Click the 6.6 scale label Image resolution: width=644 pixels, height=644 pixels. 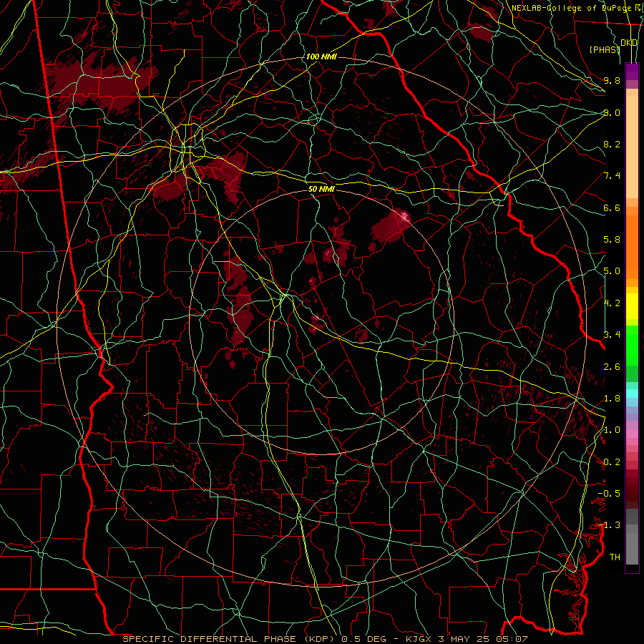[x=612, y=208]
